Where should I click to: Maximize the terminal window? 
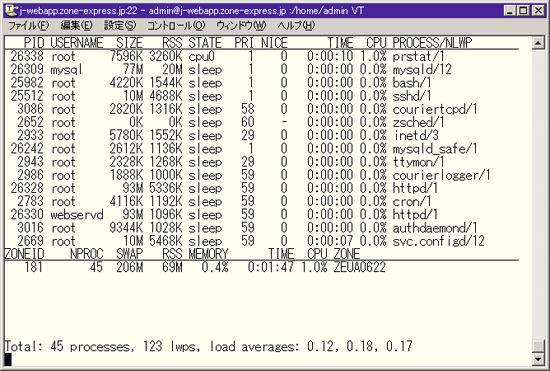[x=523, y=11]
